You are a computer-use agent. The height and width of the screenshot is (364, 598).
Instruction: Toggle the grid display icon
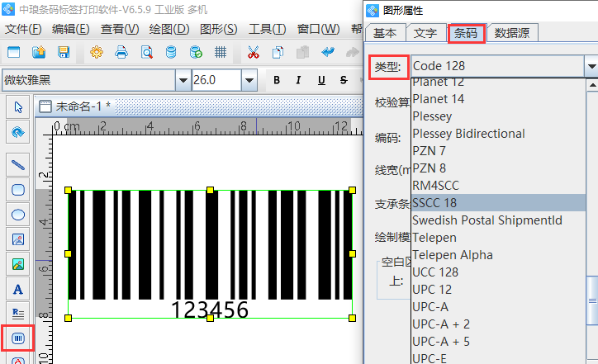tap(221, 52)
